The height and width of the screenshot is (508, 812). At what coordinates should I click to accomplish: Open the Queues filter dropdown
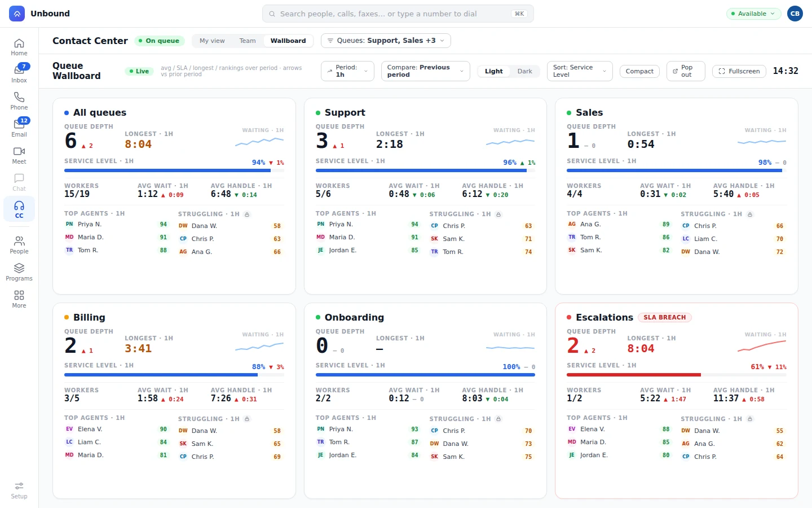[386, 41]
